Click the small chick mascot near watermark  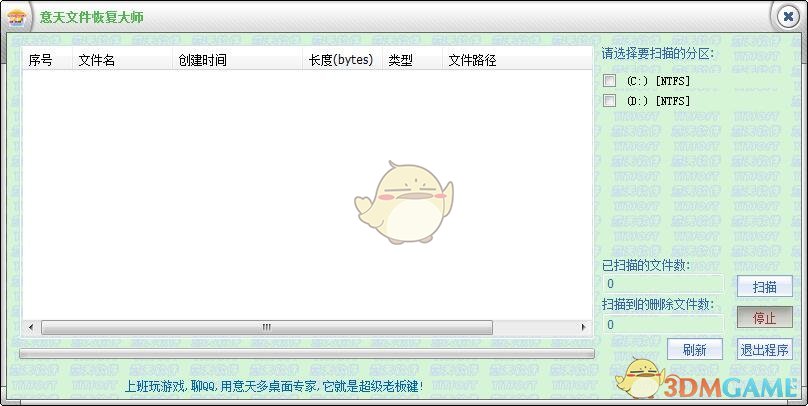[x=640, y=378]
